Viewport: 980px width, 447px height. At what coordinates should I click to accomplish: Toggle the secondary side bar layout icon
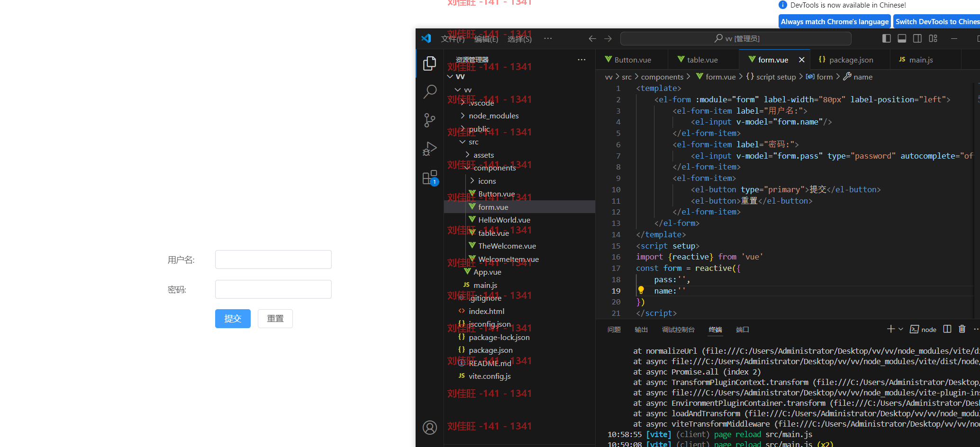click(917, 38)
